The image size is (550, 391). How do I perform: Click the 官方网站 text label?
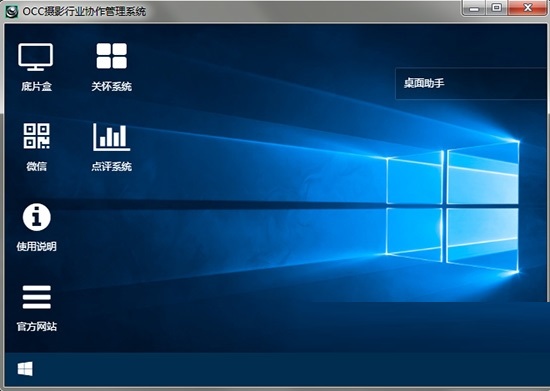36,326
